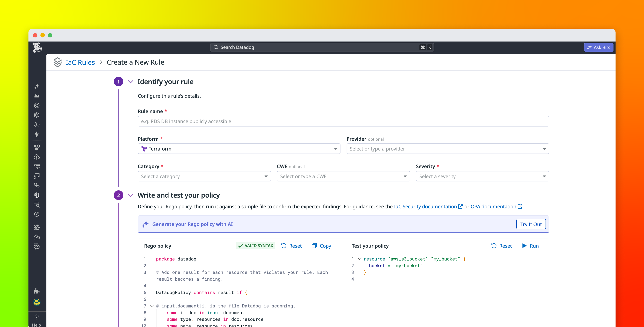Image resolution: width=644 pixels, height=327 pixels.
Task: Open IaC Security documentation link
Action: (428, 207)
